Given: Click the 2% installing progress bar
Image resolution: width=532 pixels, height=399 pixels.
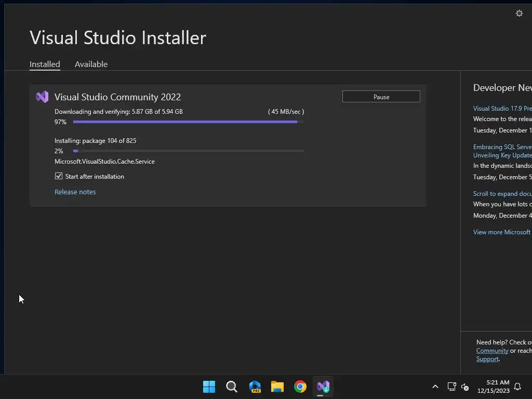Looking at the screenshot, I should point(188,151).
